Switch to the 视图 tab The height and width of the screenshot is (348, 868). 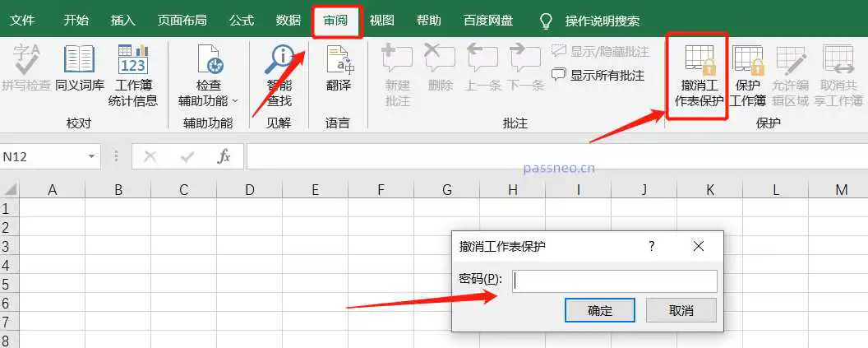click(x=382, y=21)
